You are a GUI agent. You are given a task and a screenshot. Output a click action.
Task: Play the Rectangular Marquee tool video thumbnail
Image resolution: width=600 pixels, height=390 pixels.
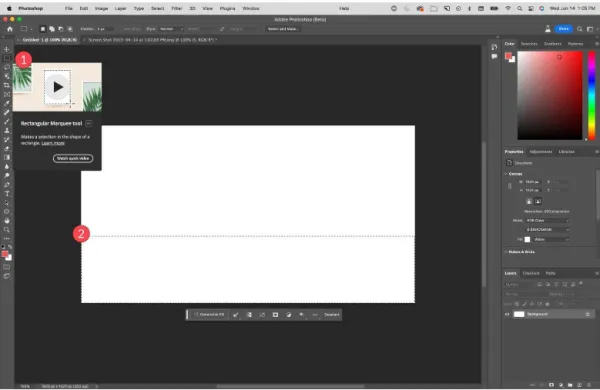tap(58, 87)
